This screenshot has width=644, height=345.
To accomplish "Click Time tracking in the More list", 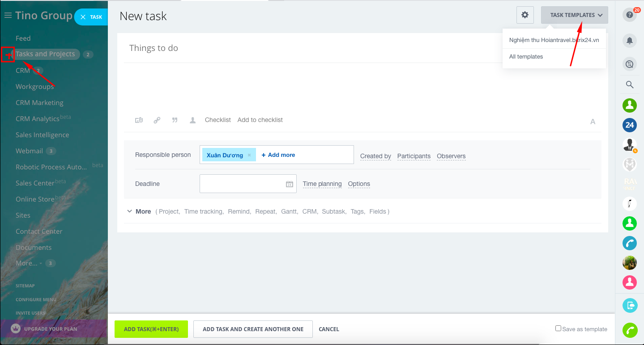I will click(204, 211).
